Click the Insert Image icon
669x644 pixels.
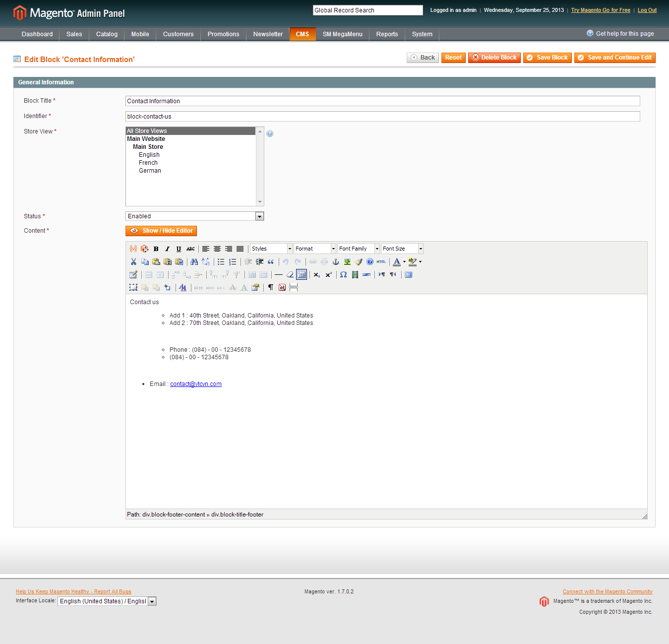[347, 261]
